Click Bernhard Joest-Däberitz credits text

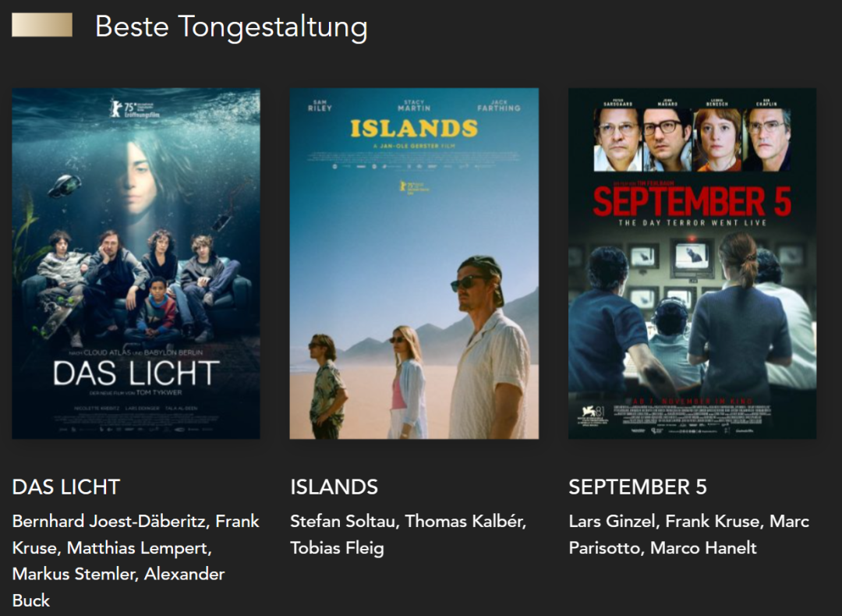(x=111, y=521)
